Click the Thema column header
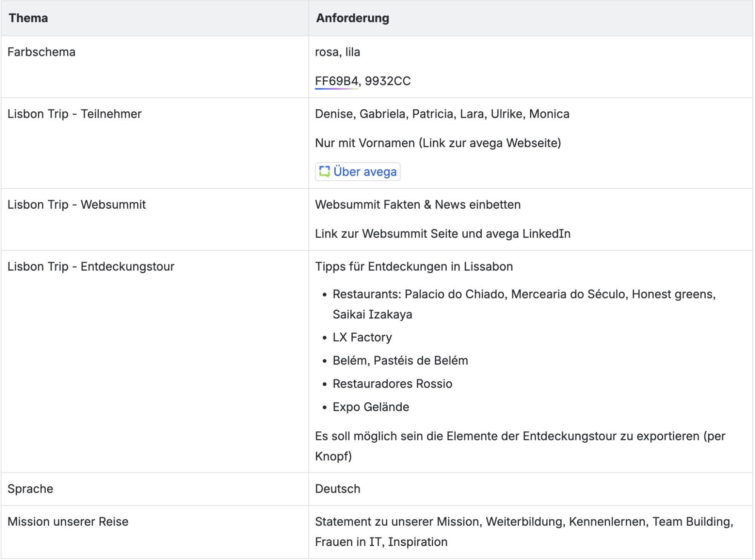The image size is (755, 560). (28, 18)
